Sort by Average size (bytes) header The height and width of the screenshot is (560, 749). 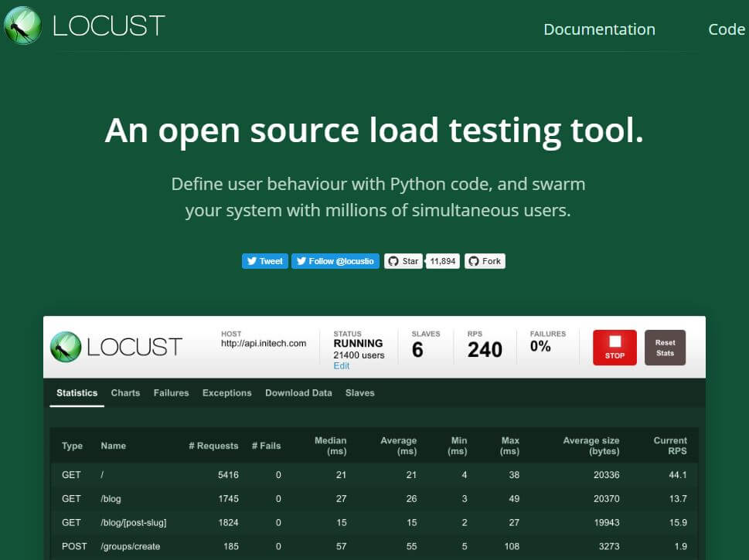coord(591,446)
